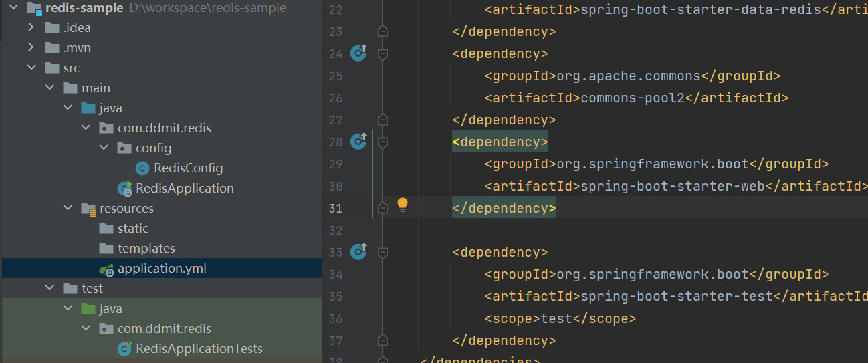868x363 pixels.
Task: Click the gutter dependency icon on line 24
Action: (x=359, y=52)
